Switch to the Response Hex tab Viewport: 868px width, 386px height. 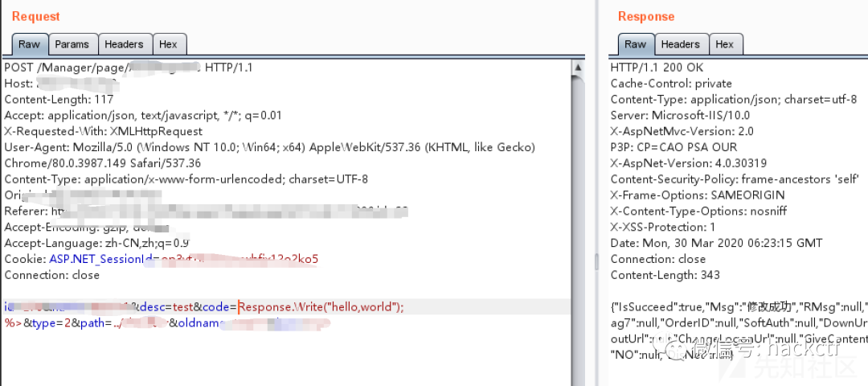click(x=725, y=44)
